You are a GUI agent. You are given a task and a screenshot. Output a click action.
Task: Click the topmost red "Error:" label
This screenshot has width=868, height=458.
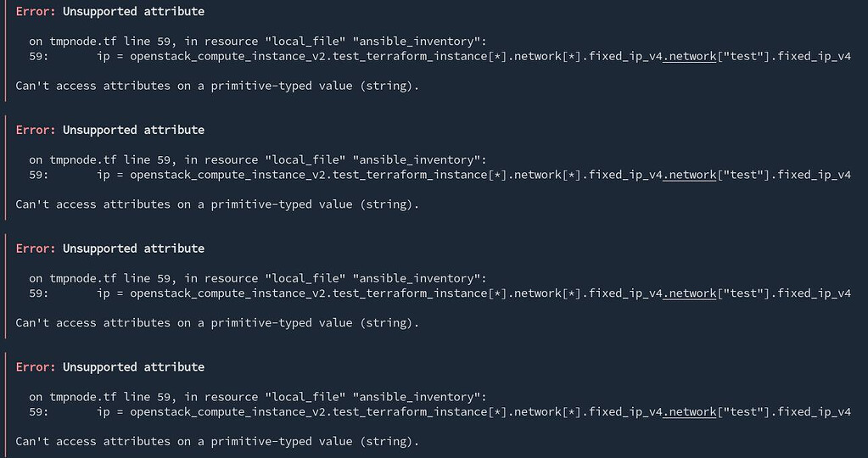[x=36, y=11]
